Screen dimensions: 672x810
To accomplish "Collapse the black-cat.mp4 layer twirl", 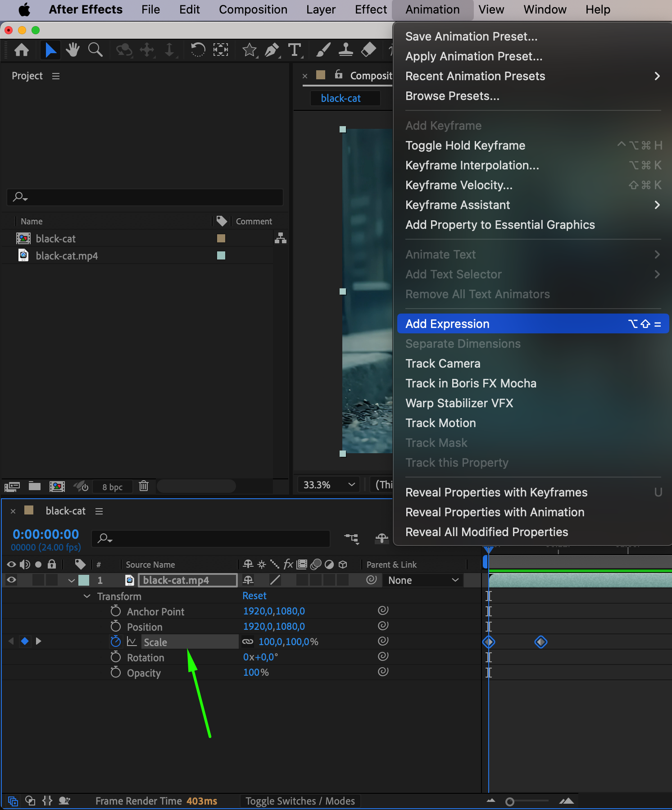I will (x=72, y=580).
